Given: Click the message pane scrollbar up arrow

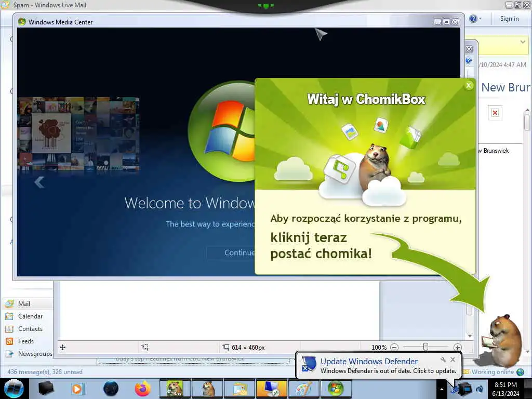Looking at the screenshot, I should (527, 111).
